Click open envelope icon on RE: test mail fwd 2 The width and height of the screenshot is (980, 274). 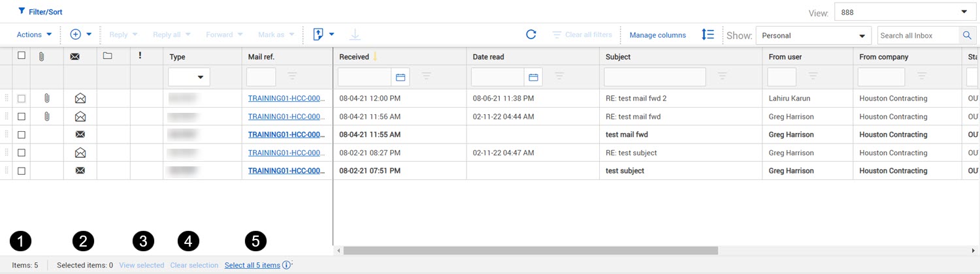pos(80,99)
